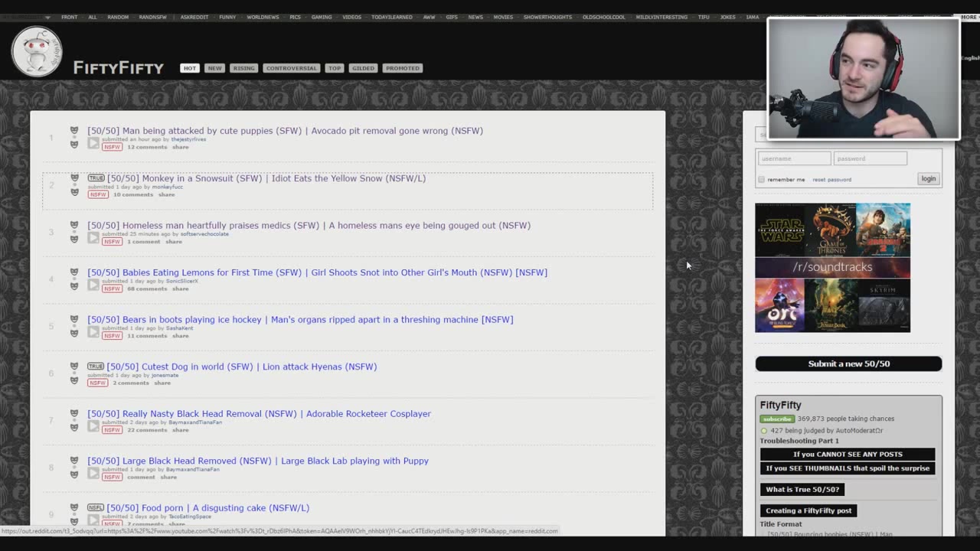
Task: Upvote the 'Large Black Head Removed' post
Action: [74, 460]
